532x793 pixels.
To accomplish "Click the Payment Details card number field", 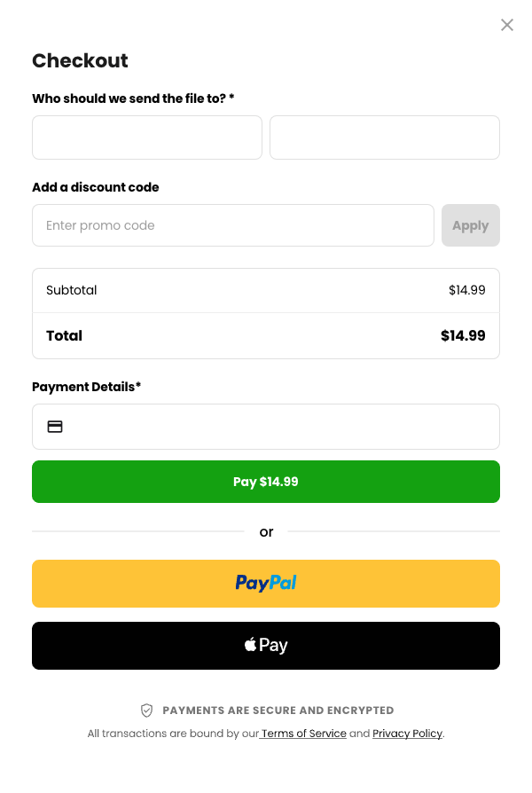I will point(266,426).
